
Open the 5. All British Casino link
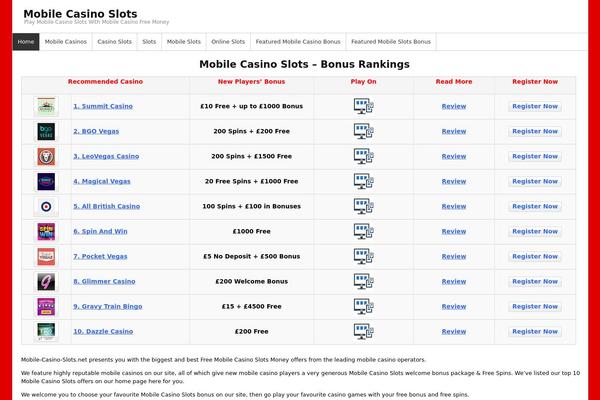coord(106,206)
